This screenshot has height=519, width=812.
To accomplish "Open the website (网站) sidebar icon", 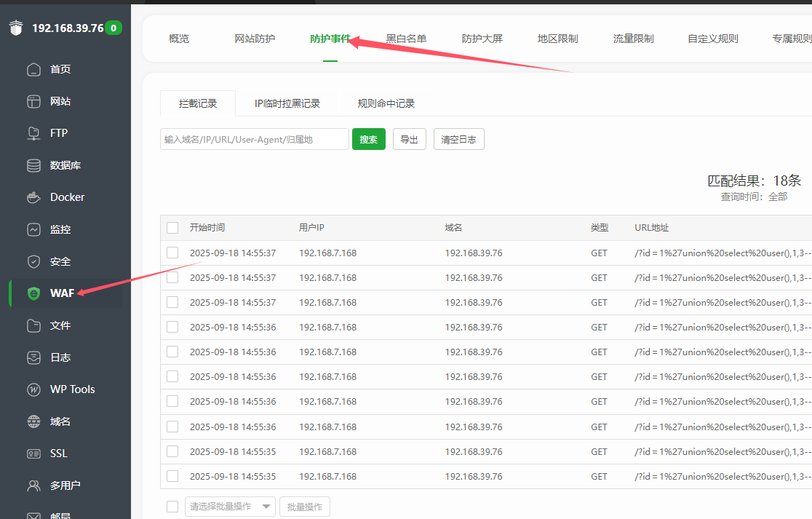I will click(x=33, y=102).
